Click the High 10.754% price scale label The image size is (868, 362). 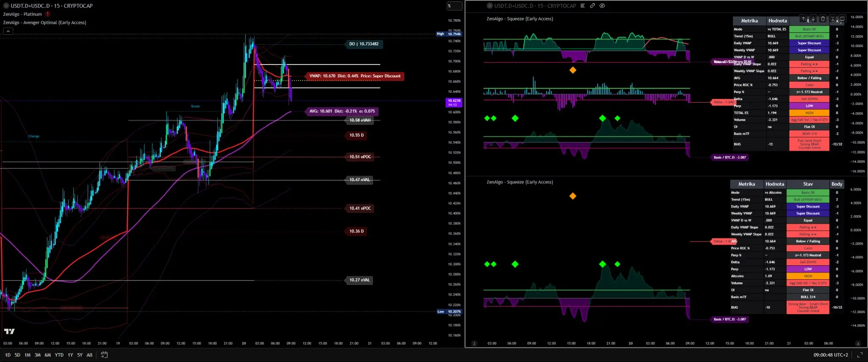pyautogui.click(x=449, y=34)
